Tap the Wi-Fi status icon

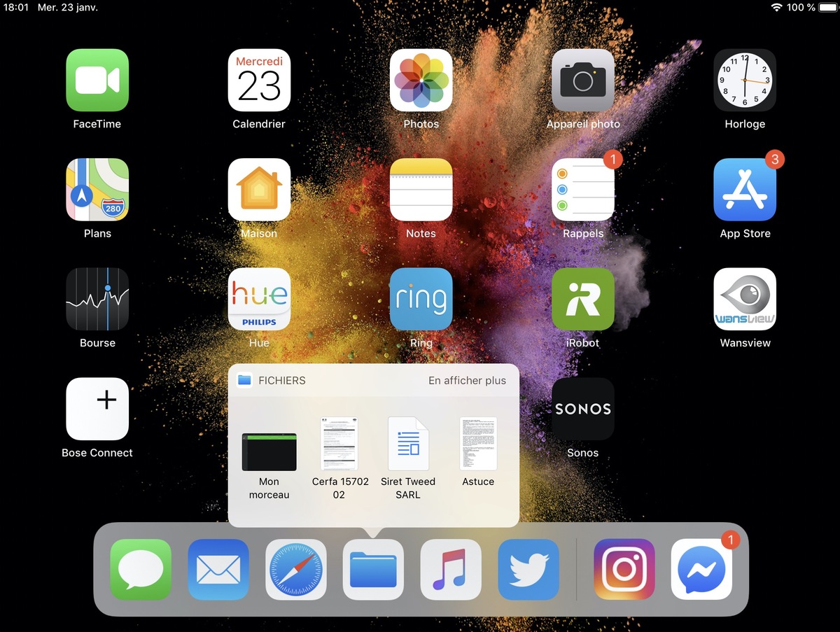[x=776, y=7]
